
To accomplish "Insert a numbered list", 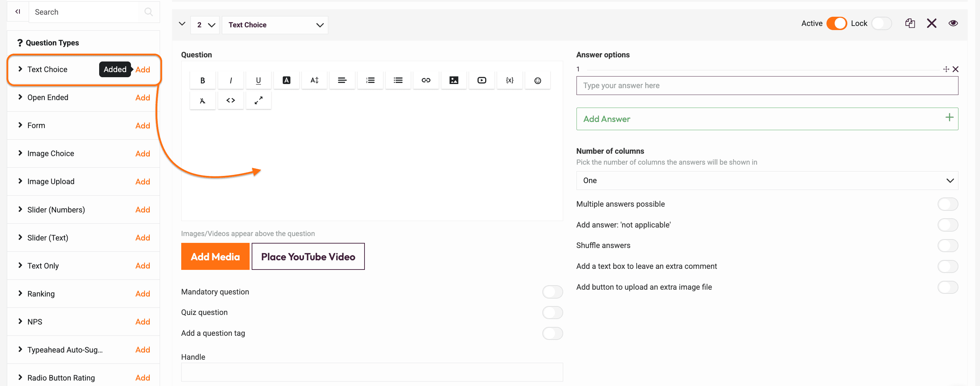I will (x=370, y=80).
